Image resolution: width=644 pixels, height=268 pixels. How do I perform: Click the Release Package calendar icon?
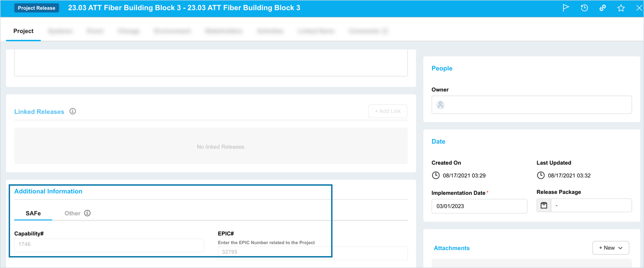tap(544, 206)
